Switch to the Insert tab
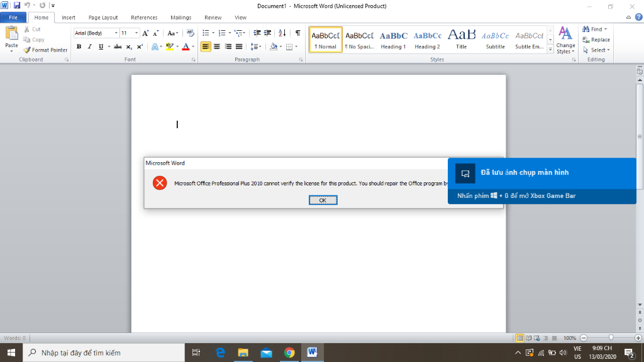 click(x=69, y=18)
